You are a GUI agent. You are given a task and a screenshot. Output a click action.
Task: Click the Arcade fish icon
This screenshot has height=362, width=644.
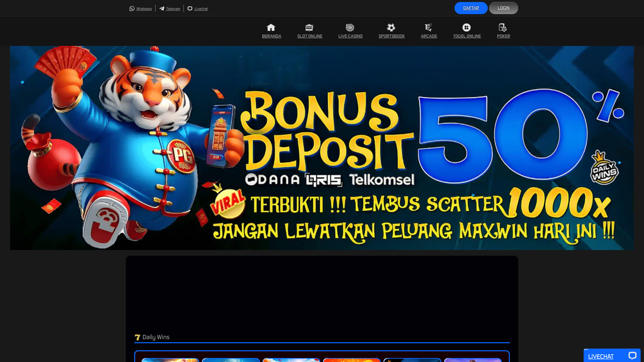pos(428,27)
